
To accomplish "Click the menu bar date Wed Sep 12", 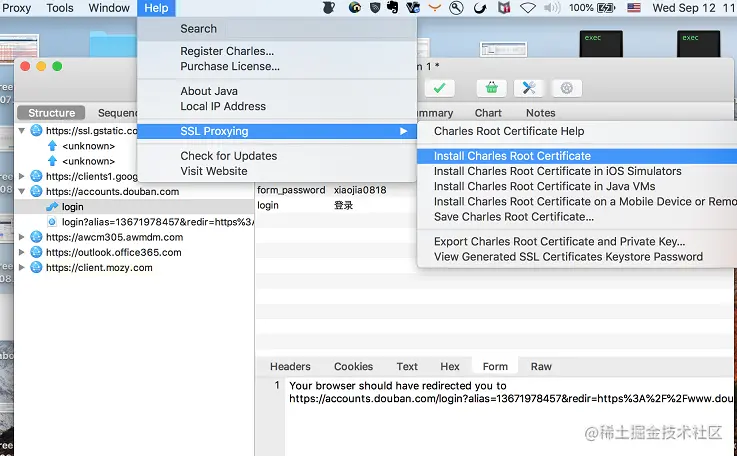I will pyautogui.click(x=684, y=8).
